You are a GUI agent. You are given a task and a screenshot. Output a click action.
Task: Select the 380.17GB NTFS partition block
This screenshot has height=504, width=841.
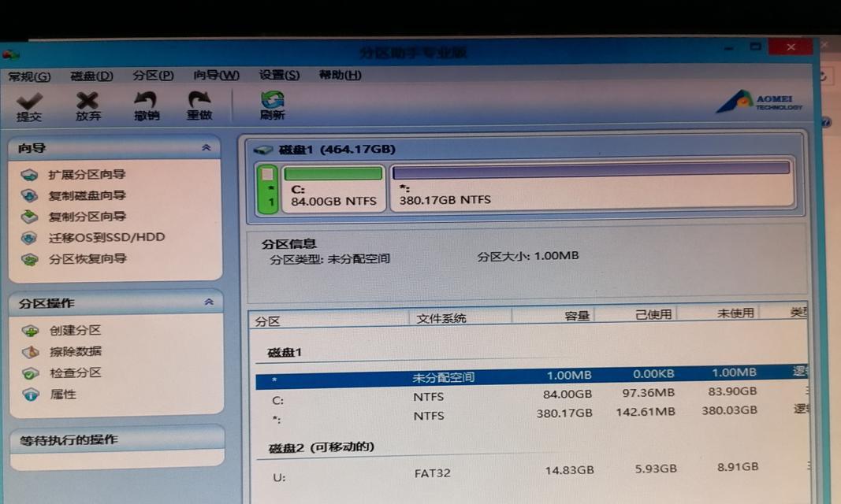pos(592,186)
